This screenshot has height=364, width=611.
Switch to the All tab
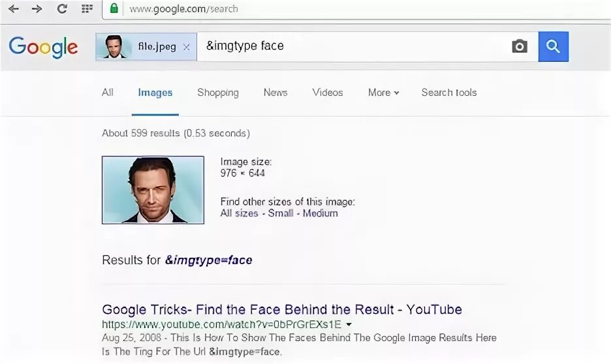click(108, 93)
